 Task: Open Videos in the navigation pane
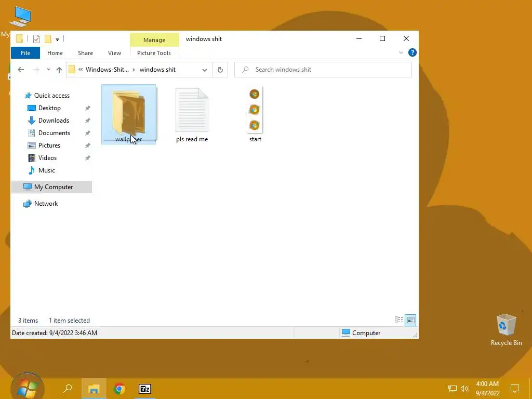tap(47, 158)
